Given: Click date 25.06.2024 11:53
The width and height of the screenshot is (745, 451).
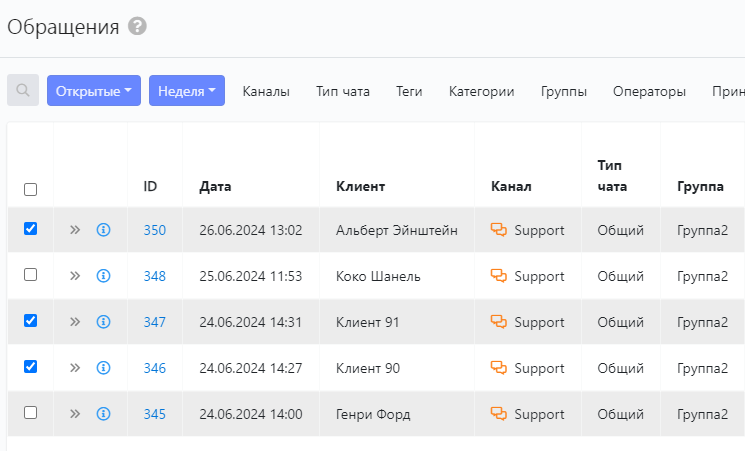Looking at the screenshot, I should click(251, 276).
